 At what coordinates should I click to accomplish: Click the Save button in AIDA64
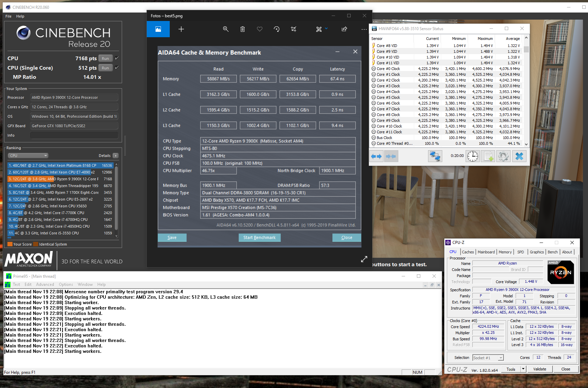click(x=172, y=237)
